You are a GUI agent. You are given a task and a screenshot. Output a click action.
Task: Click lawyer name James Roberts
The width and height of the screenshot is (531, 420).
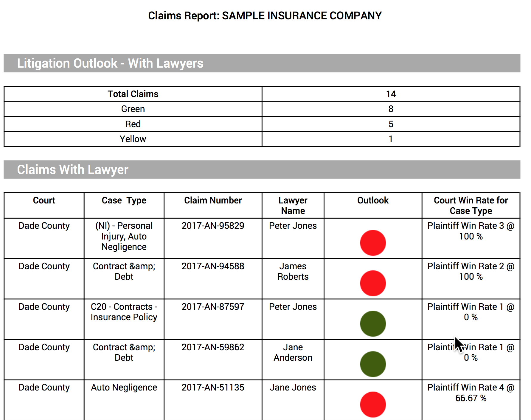(x=293, y=271)
